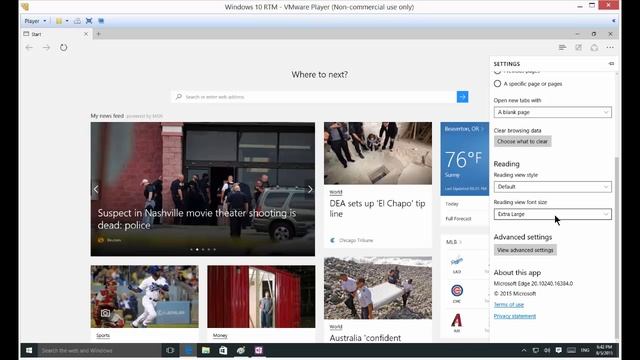Open the Nashville movie theater shooting headline
The width and height of the screenshot is (640, 360).
[x=197, y=219]
